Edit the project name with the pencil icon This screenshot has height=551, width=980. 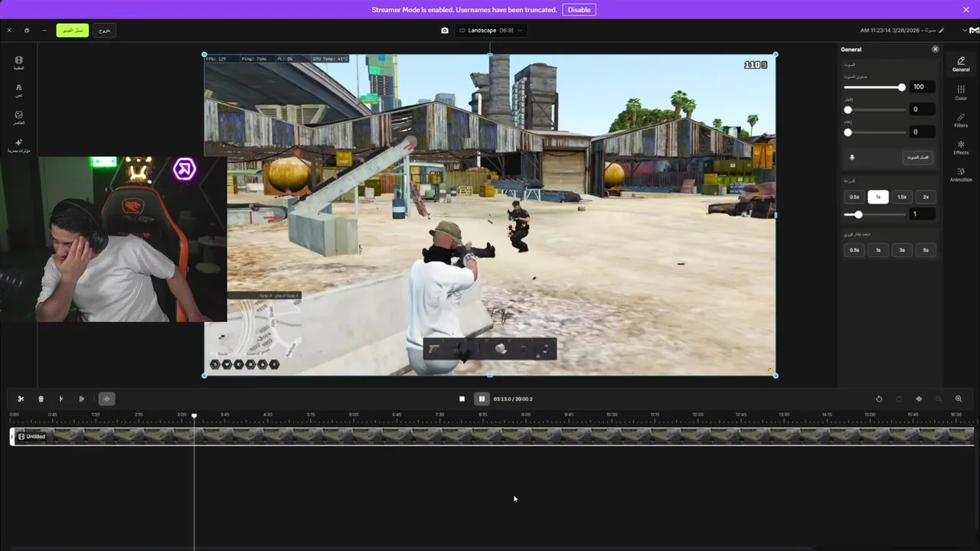(x=942, y=31)
